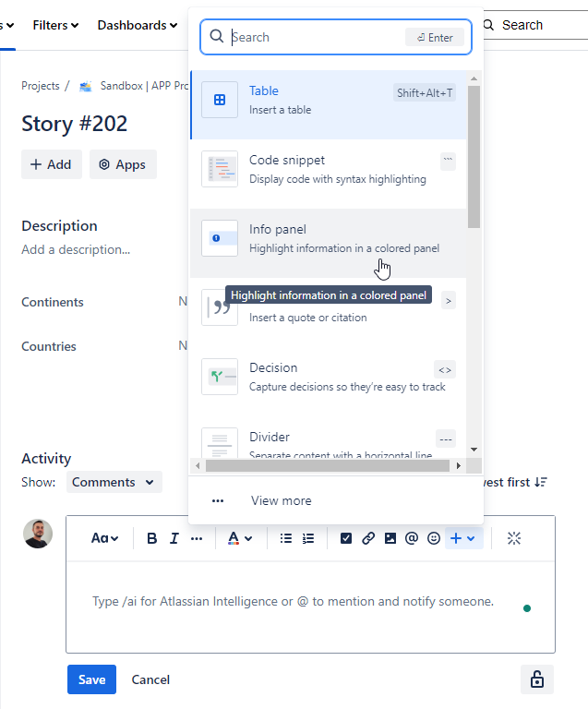
Task: Open Sandbox | APP project breadcrumb link
Action: click(144, 86)
